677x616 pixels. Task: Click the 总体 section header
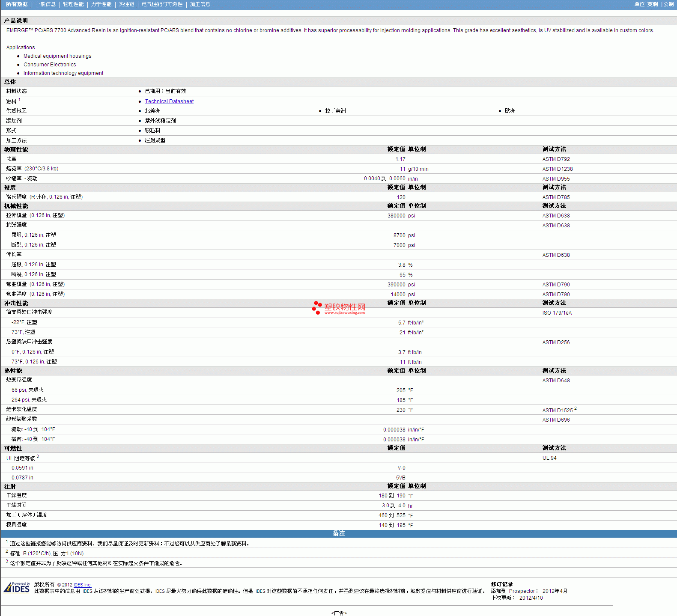pyautogui.click(x=10, y=82)
